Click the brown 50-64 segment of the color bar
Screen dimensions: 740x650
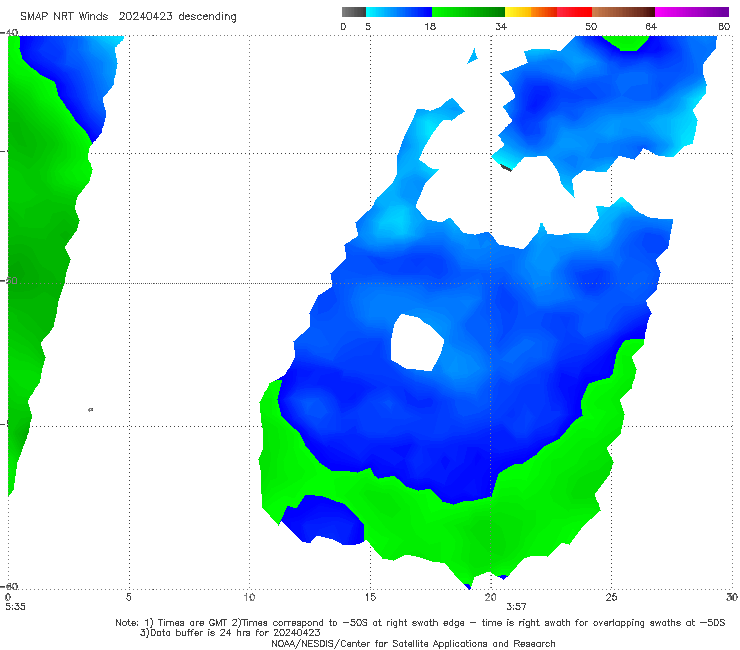(623, 12)
